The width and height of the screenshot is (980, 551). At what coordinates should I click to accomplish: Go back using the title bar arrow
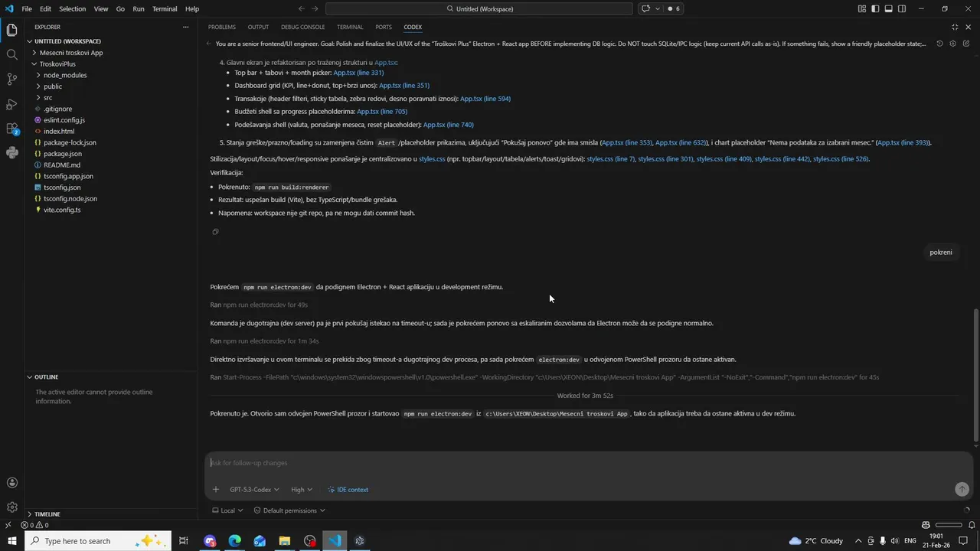click(301, 8)
